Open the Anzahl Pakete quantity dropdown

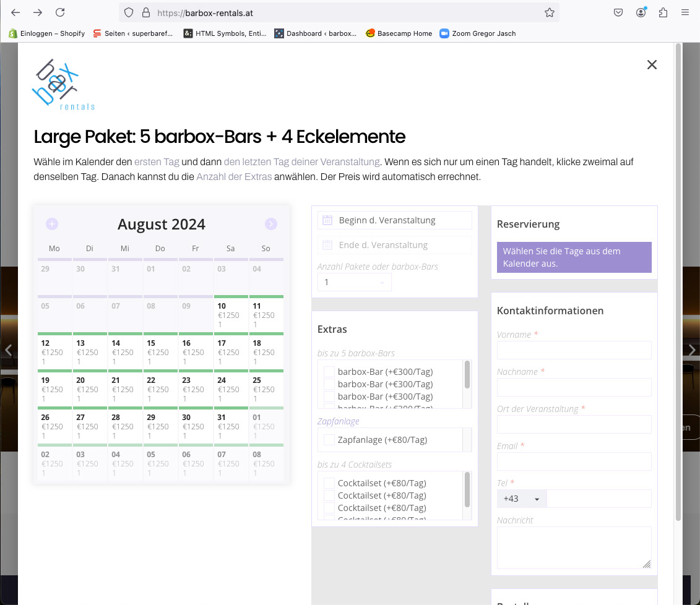[x=355, y=283]
